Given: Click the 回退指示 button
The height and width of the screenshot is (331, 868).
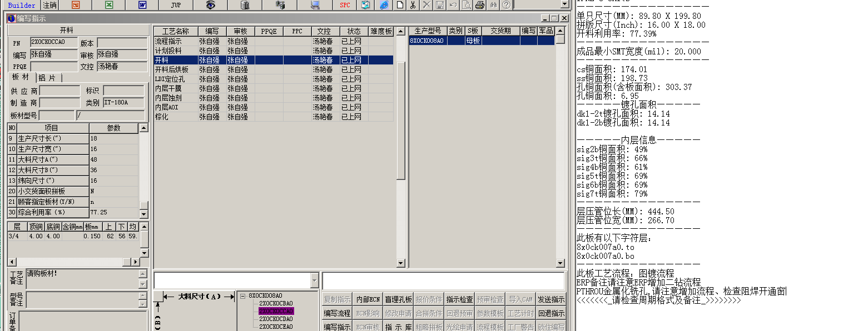Looking at the screenshot, I should [x=551, y=314].
